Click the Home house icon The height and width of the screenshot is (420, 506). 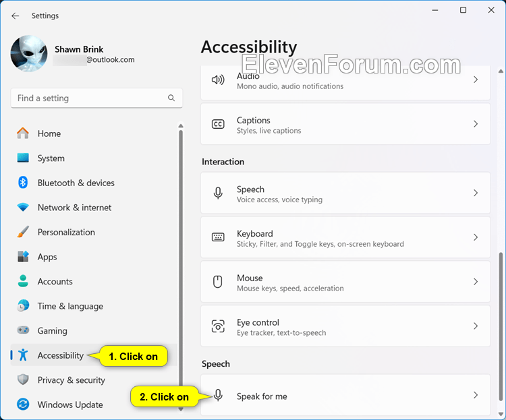click(23, 133)
